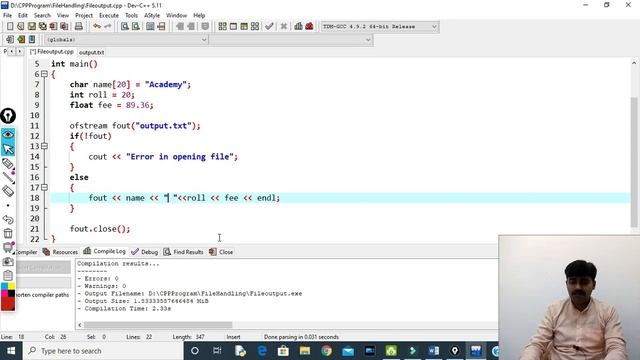
Task: Select the line tool in annotation sidebar
Action: click(x=8, y=178)
